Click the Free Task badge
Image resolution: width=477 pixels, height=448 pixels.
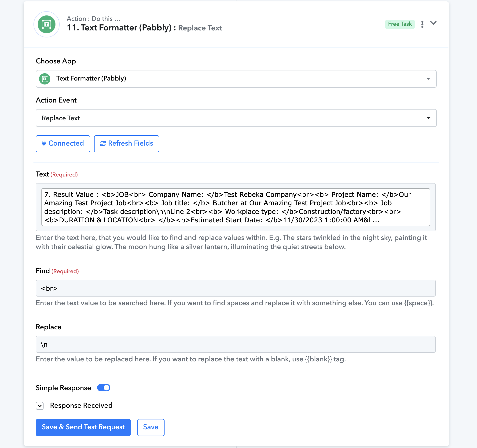click(400, 24)
